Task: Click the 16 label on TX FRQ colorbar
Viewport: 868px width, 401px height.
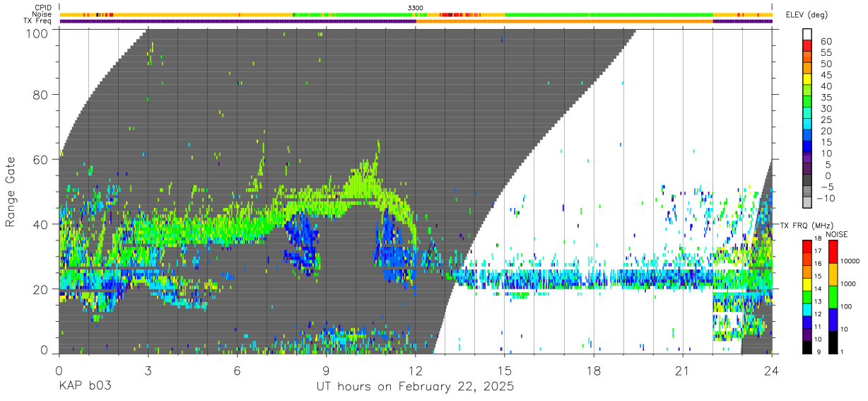Action: [x=818, y=264]
